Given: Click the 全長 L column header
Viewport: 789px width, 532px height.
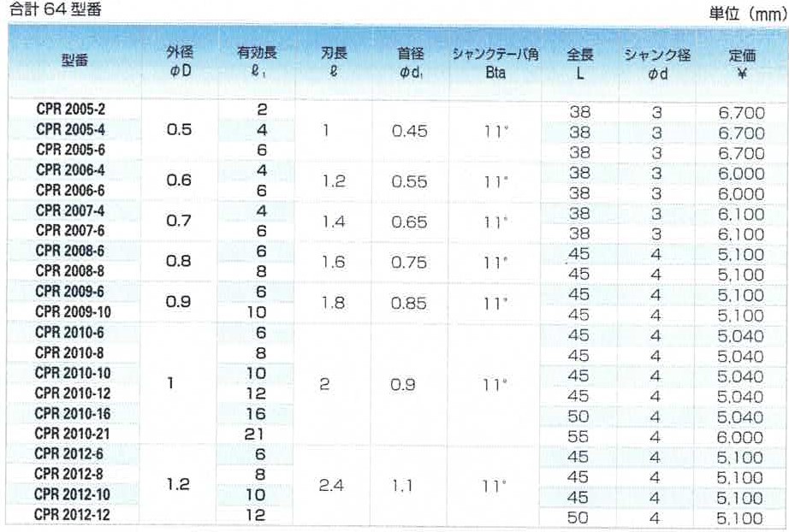Looking at the screenshot, I should tap(579, 62).
